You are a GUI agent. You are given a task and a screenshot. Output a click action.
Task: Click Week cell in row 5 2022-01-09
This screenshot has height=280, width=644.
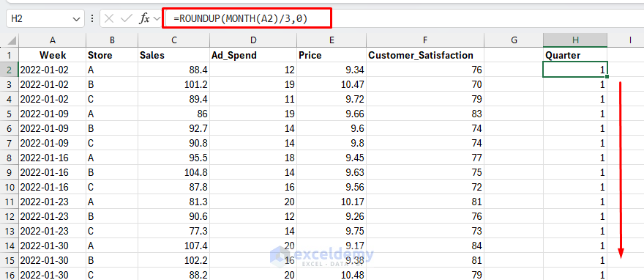pyautogui.click(x=52, y=114)
